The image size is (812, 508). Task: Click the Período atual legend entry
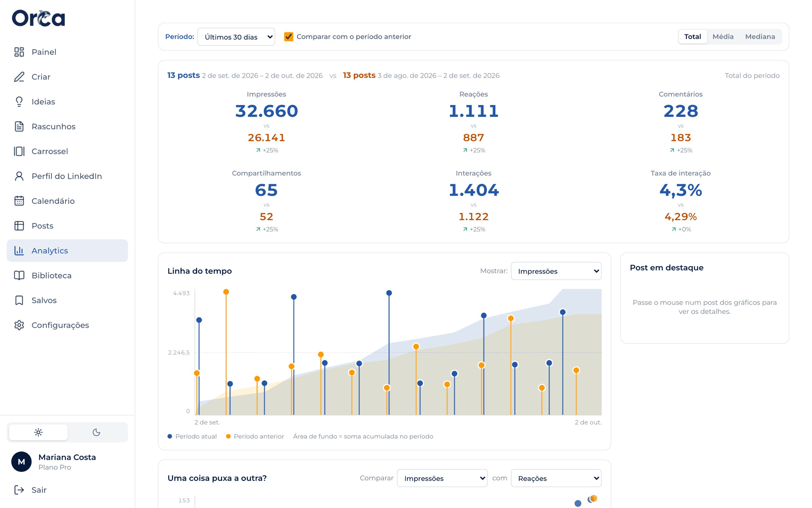click(192, 436)
